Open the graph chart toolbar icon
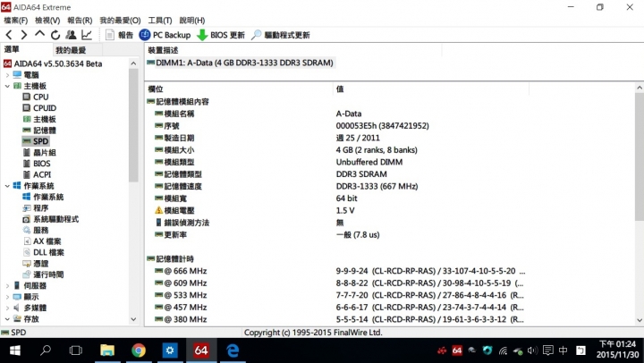This screenshot has width=644, height=363. [87, 35]
